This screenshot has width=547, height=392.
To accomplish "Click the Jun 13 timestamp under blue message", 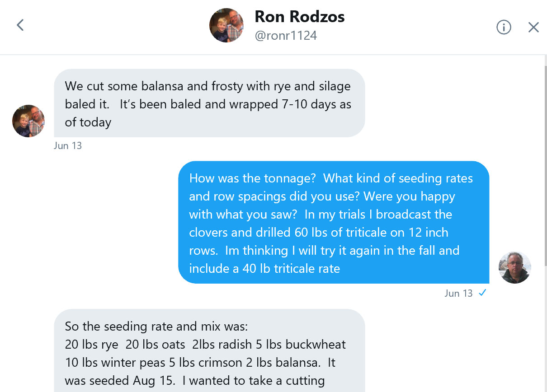I will tap(458, 293).
